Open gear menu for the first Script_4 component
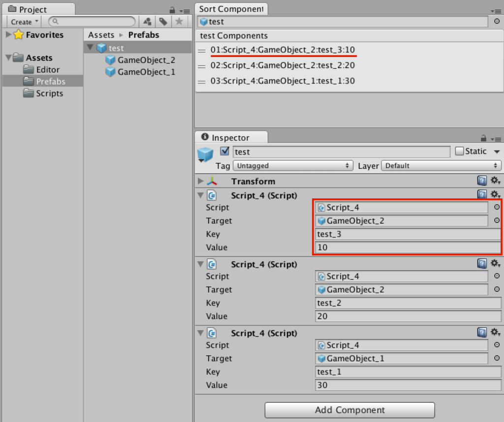Screen dimensions: 504x422 (x=495, y=194)
